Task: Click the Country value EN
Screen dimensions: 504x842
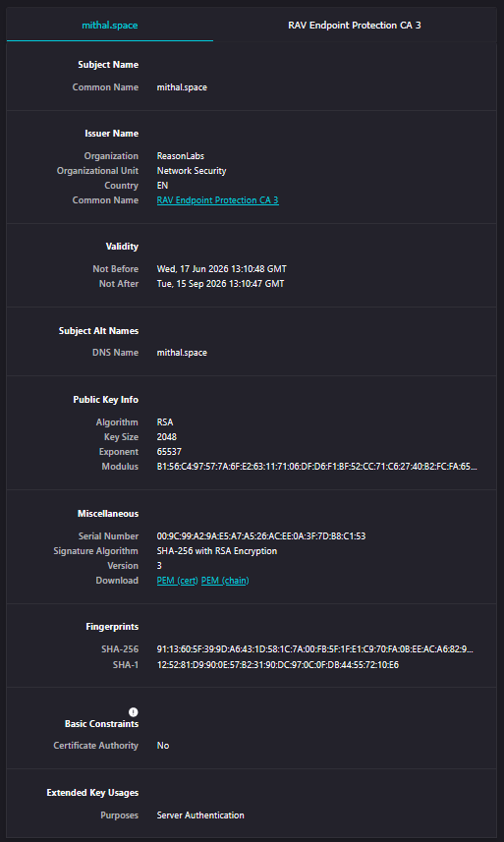Action: click(x=162, y=186)
